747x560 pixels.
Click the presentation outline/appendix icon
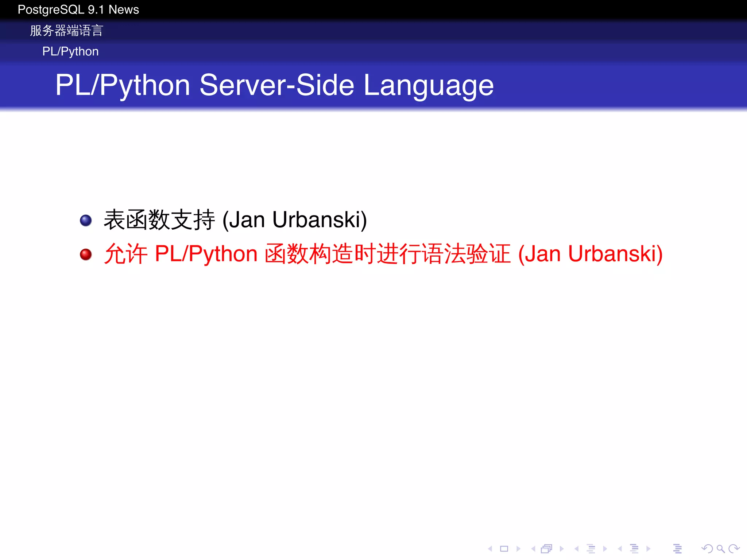pyautogui.click(x=678, y=548)
